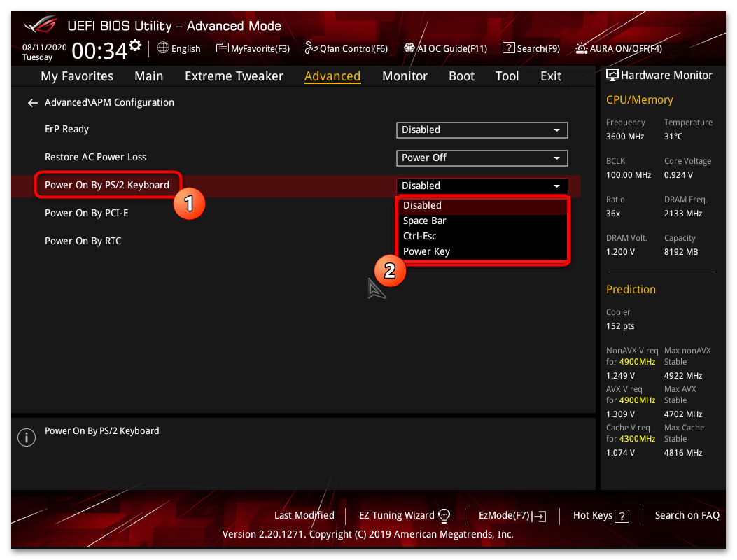Click the EZ Tuning Wizard bulb icon
The height and width of the screenshot is (560, 737).
pos(444,516)
